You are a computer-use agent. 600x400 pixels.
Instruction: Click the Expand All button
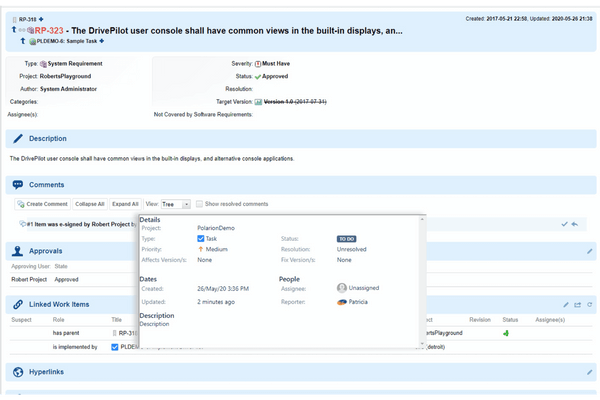125,204
